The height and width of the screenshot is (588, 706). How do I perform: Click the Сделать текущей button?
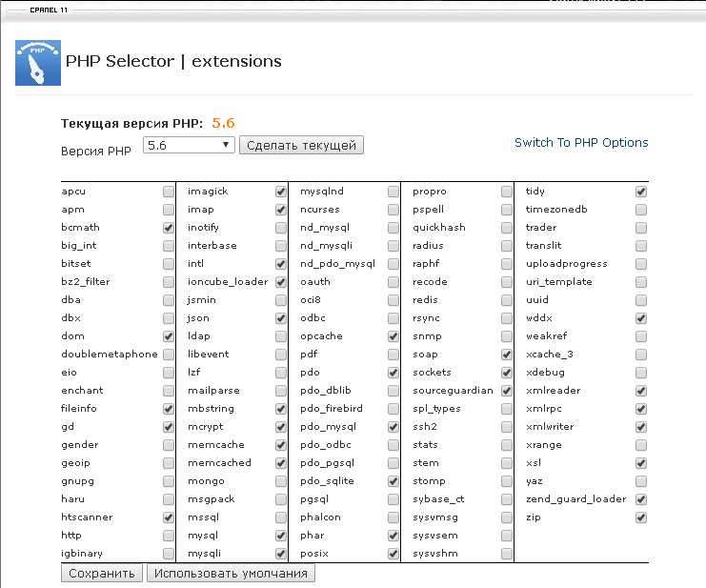(301, 145)
